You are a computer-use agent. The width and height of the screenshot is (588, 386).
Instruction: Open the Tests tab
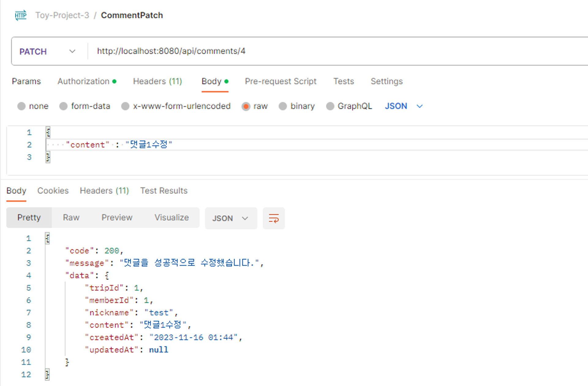click(x=343, y=81)
